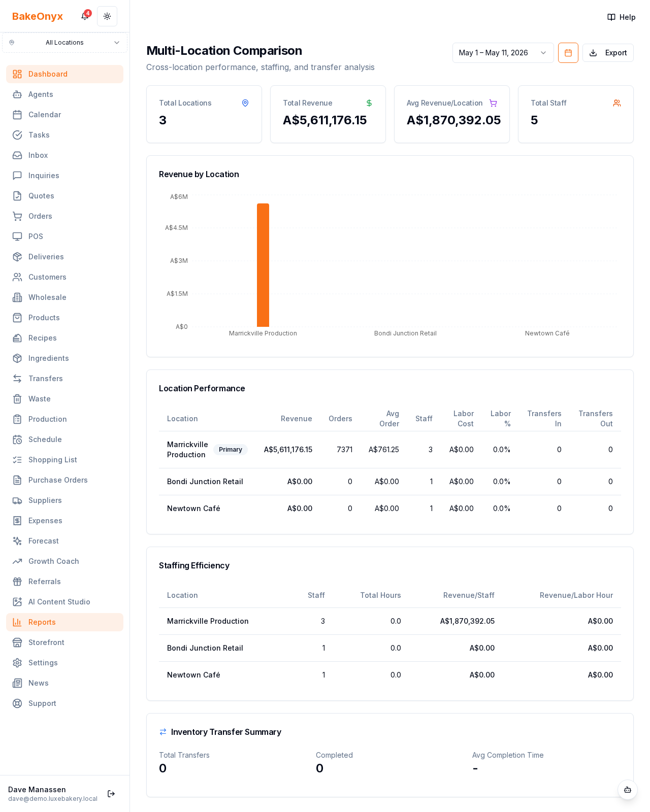Click the Wholesale building icon
This screenshot has height=812, width=650.
(17, 297)
